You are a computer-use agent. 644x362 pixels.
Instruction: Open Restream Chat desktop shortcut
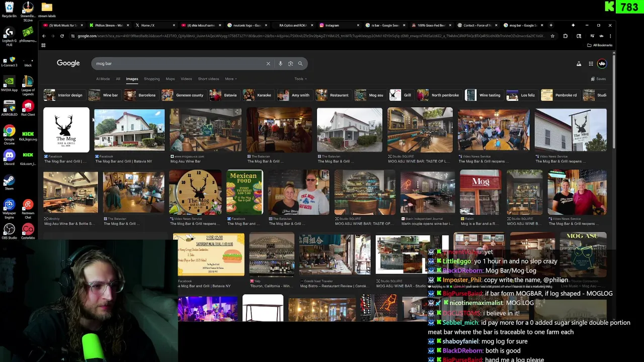(x=28, y=208)
